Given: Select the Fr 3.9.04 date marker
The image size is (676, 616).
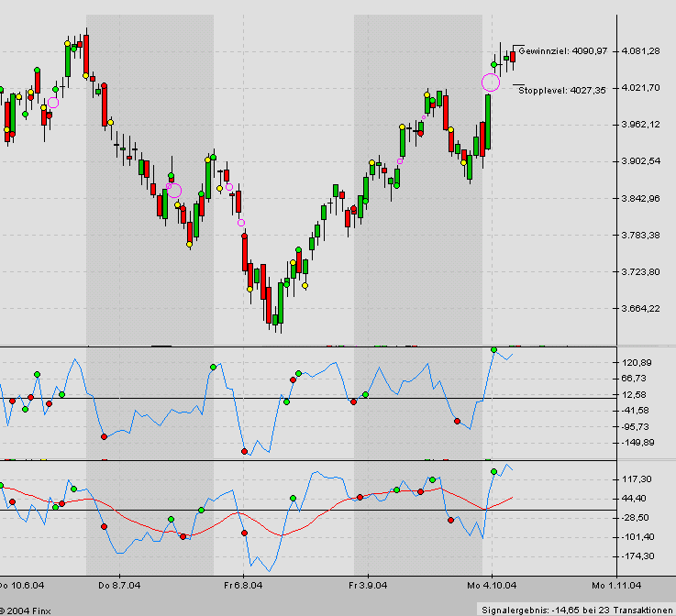Looking at the screenshot, I should tap(367, 584).
